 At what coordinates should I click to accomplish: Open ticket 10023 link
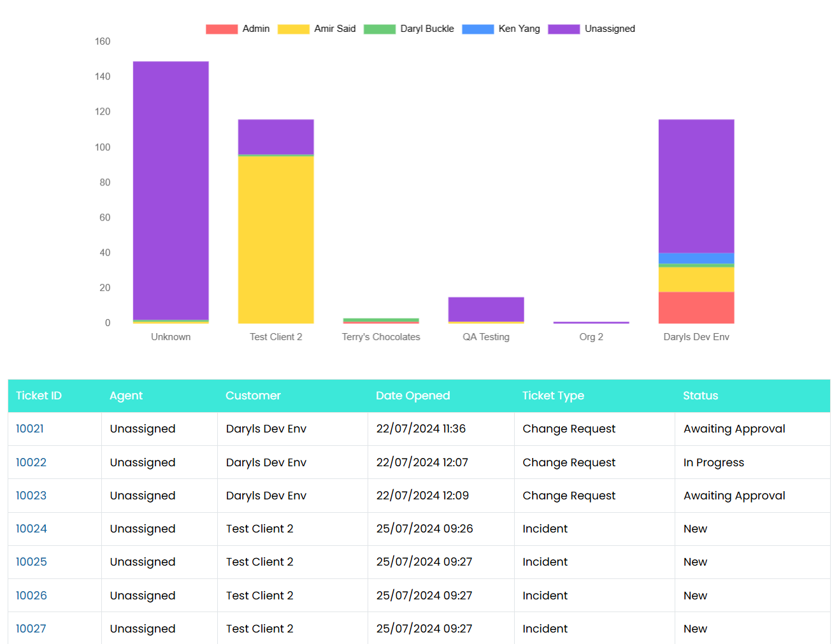31,496
